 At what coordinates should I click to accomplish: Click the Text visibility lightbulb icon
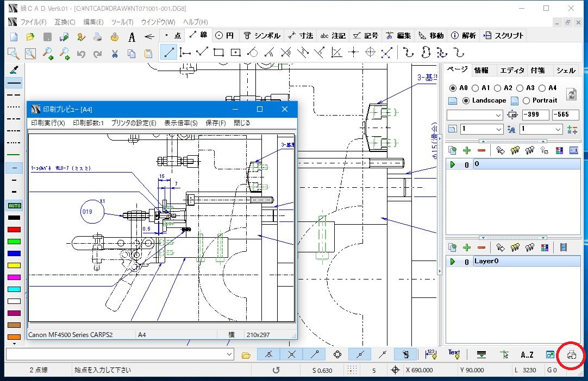pyautogui.click(x=454, y=354)
